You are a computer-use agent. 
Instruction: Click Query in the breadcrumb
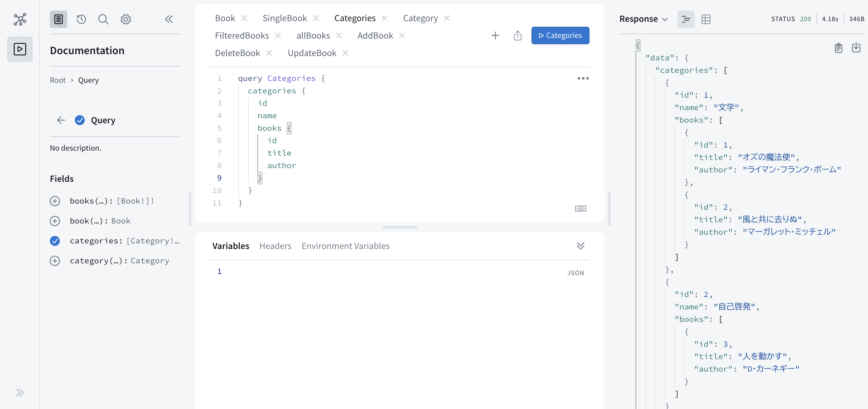tap(88, 80)
